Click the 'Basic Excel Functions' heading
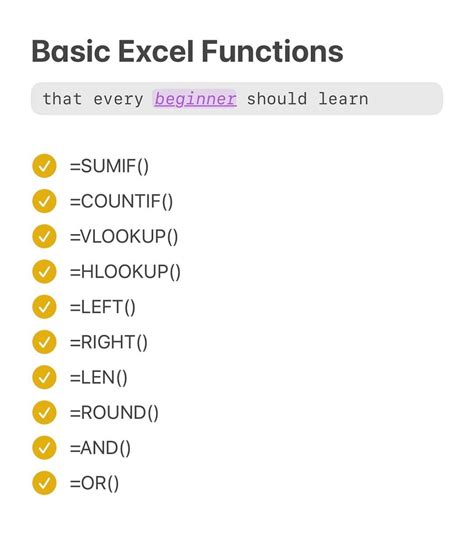Screen dimensions: 474x550 pos(187,51)
